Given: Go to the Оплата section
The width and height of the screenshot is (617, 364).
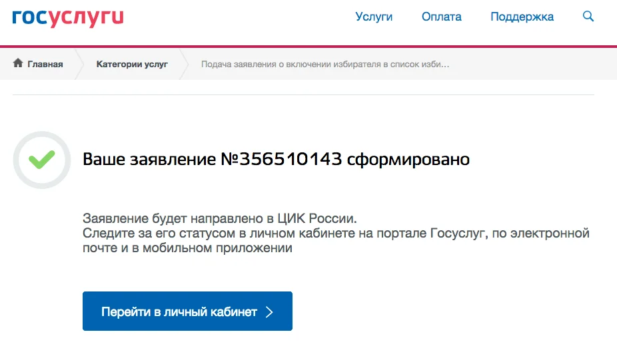Looking at the screenshot, I should (441, 17).
